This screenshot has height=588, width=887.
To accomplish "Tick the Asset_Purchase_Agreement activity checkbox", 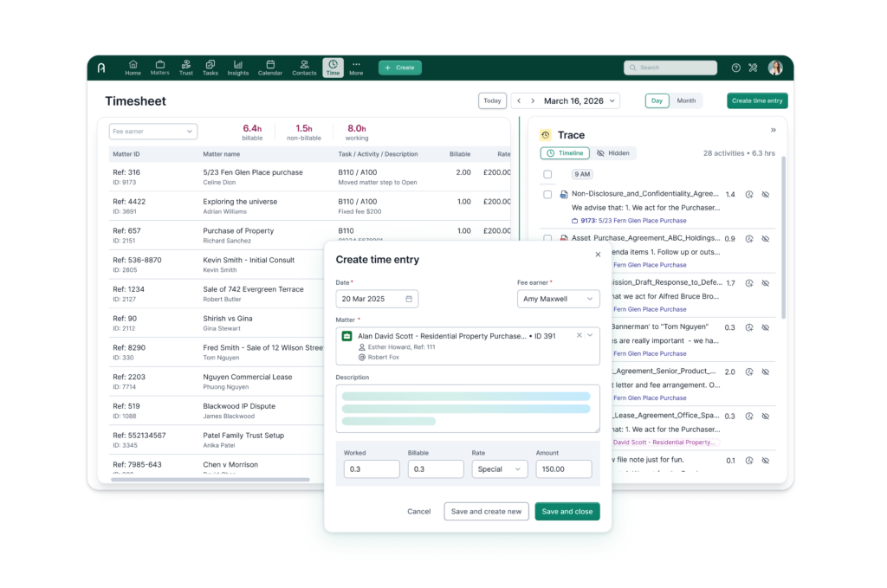I will coord(547,238).
